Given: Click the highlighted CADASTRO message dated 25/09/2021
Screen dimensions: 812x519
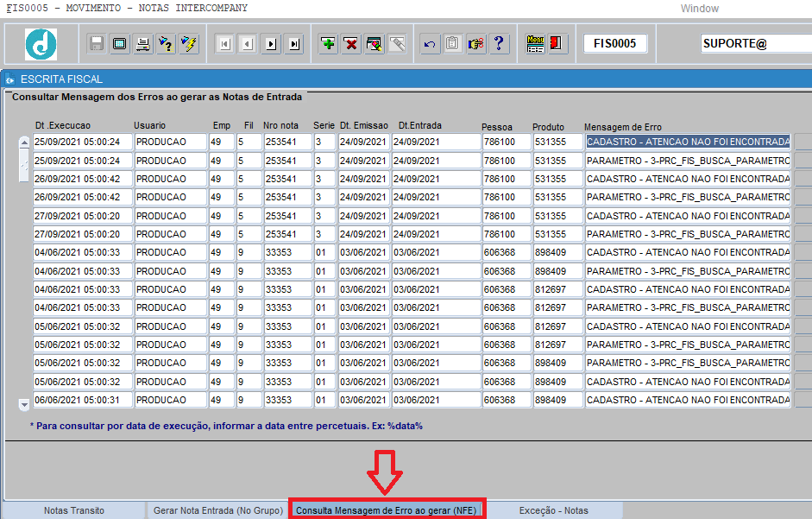Looking at the screenshot, I should point(689,142).
